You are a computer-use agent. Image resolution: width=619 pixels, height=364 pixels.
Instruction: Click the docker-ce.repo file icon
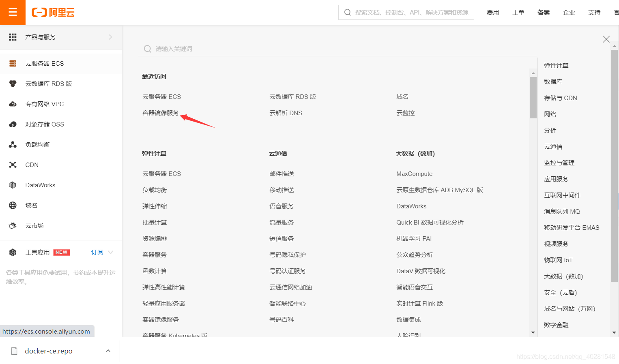point(14,351)
